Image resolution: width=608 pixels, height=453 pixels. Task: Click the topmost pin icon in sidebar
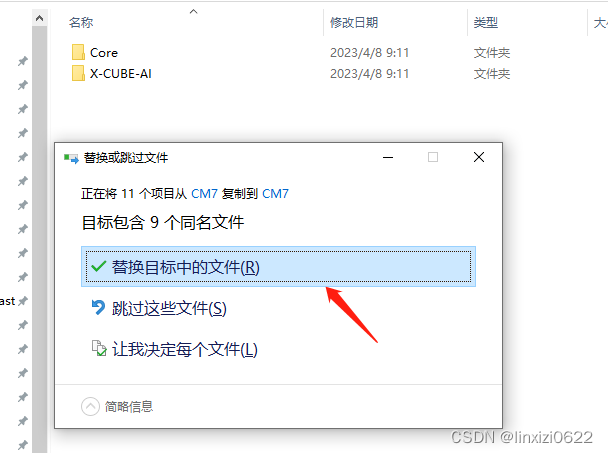point(23,61)
